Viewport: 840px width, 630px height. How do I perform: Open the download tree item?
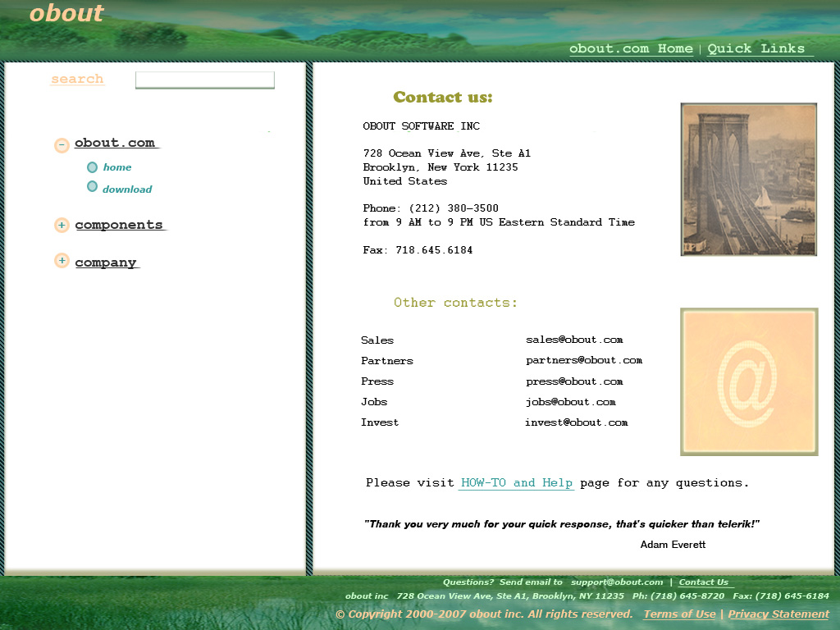coord(127,189)
